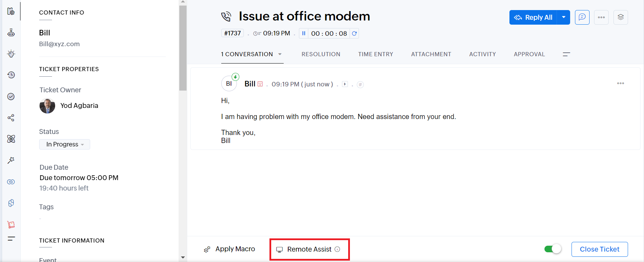Reset the ticket timer with refresh icon
The image size is (644, 262).
pyautogui.click(x=354, y=33)
